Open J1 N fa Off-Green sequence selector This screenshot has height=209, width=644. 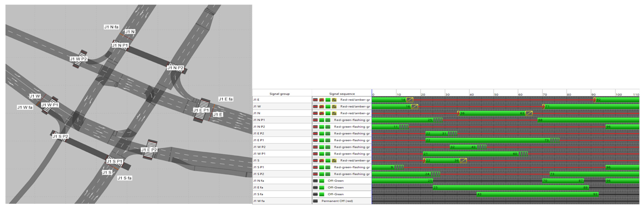[x=335, y=181]
